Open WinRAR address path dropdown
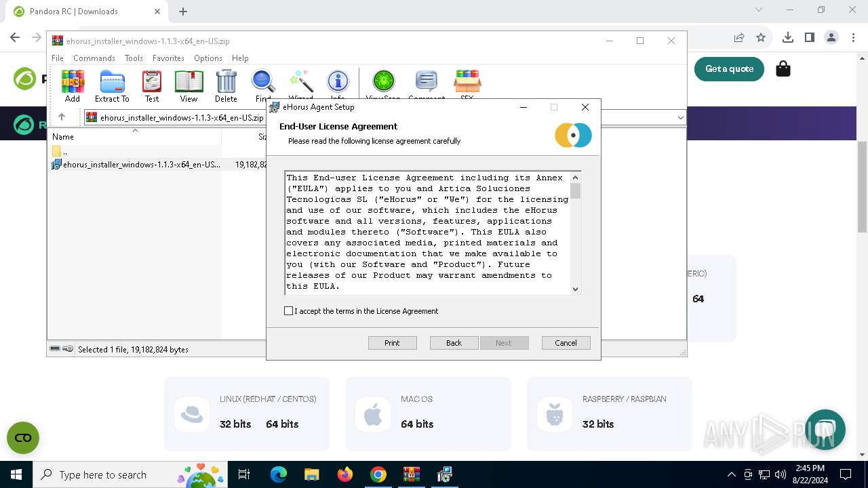Image resolution: width=868 pixels, height=488 pixels. coord(680,117)
